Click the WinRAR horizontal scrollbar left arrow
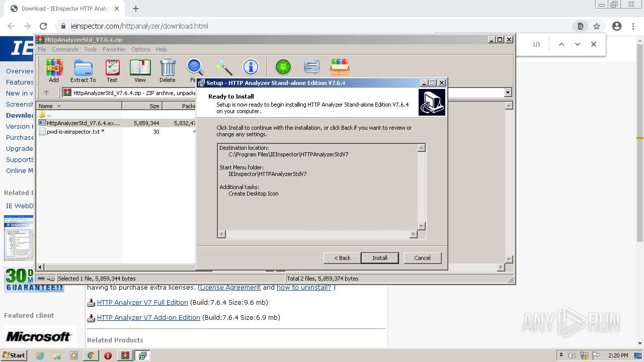 [x=41, y=267]
